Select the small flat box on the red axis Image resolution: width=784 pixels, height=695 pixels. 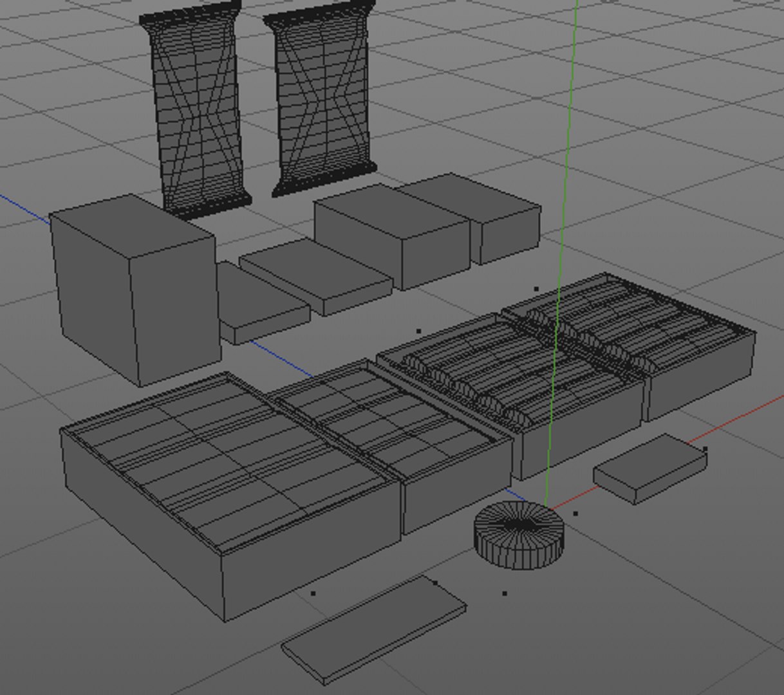tap(650, 469)
